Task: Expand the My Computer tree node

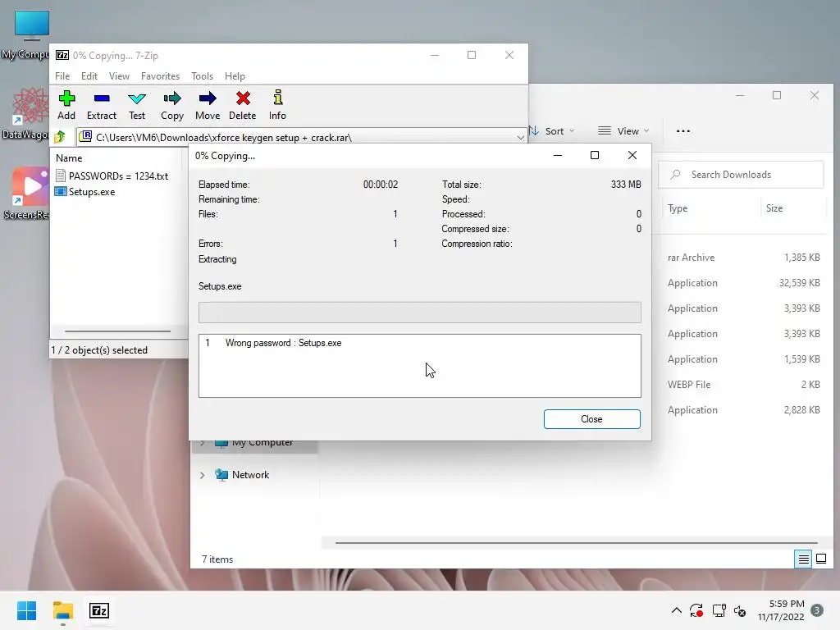Action: [202, 443]
